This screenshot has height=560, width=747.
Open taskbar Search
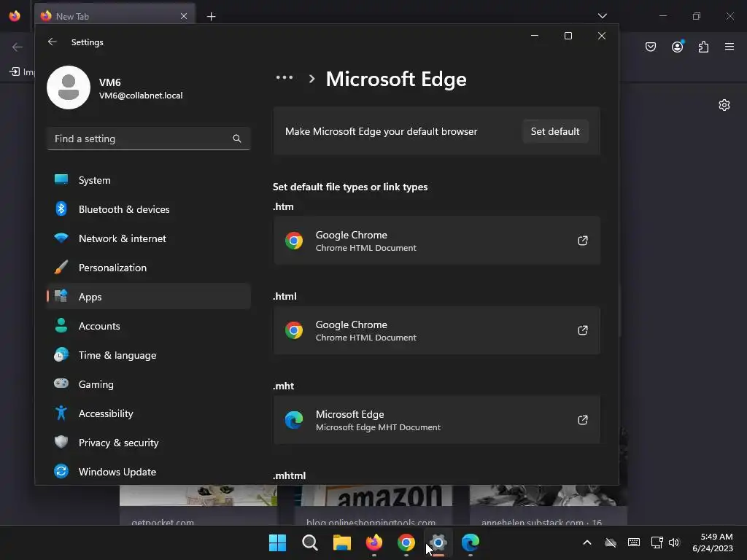309,542
